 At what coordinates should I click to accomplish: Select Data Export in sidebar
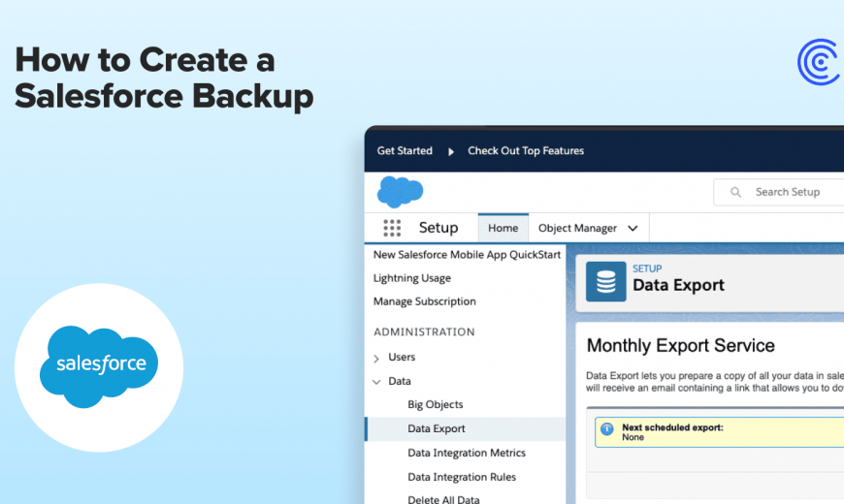[466, 428]
